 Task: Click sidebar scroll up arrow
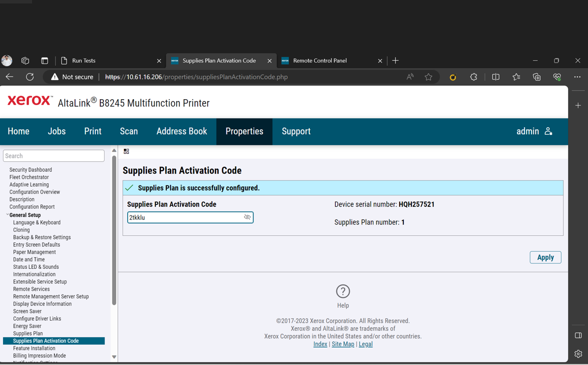coord(114,150)
